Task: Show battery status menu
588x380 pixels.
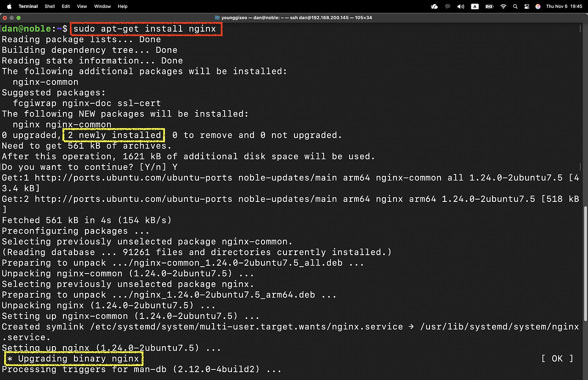Action: [x=489, y=6]
